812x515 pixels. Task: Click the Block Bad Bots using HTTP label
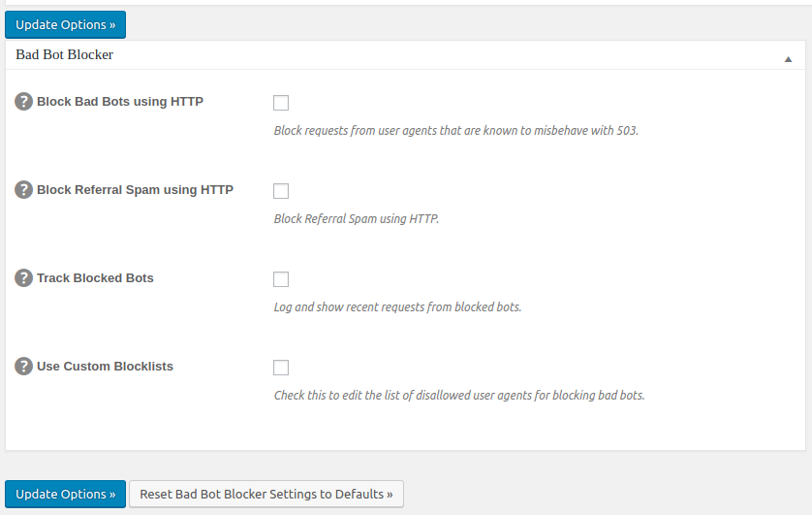pos(119,102)
